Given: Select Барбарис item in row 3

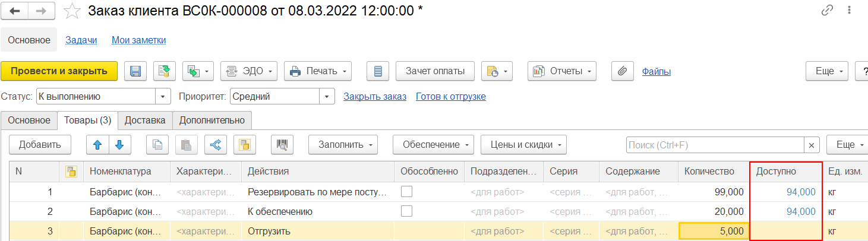Looking at the screenshot, I should point(127,231).
